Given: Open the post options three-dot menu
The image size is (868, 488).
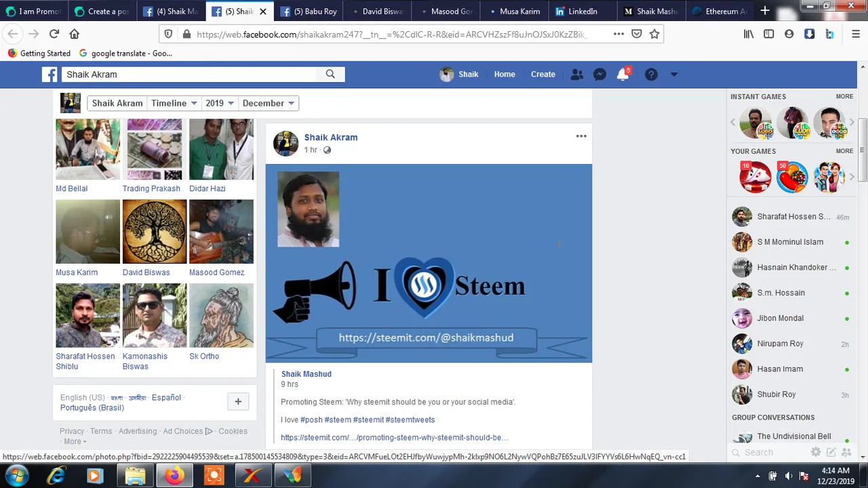Looking at the screenshot, I should [581, 136].
